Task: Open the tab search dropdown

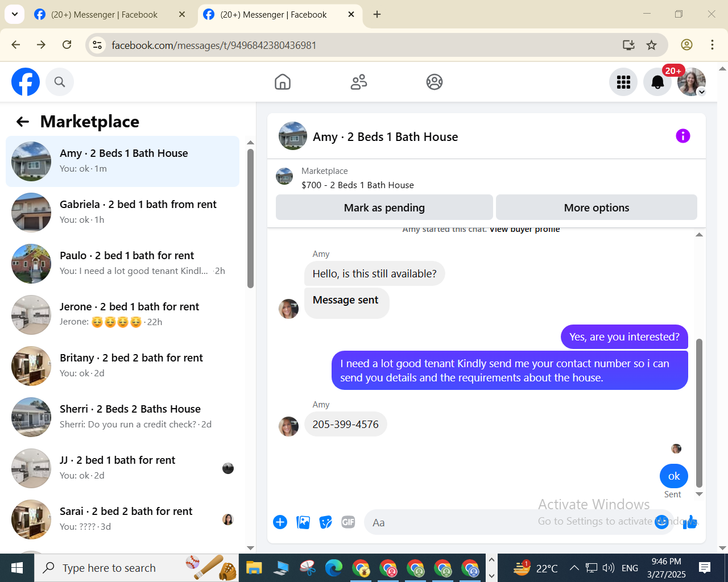Action: (x=14, y=14)
